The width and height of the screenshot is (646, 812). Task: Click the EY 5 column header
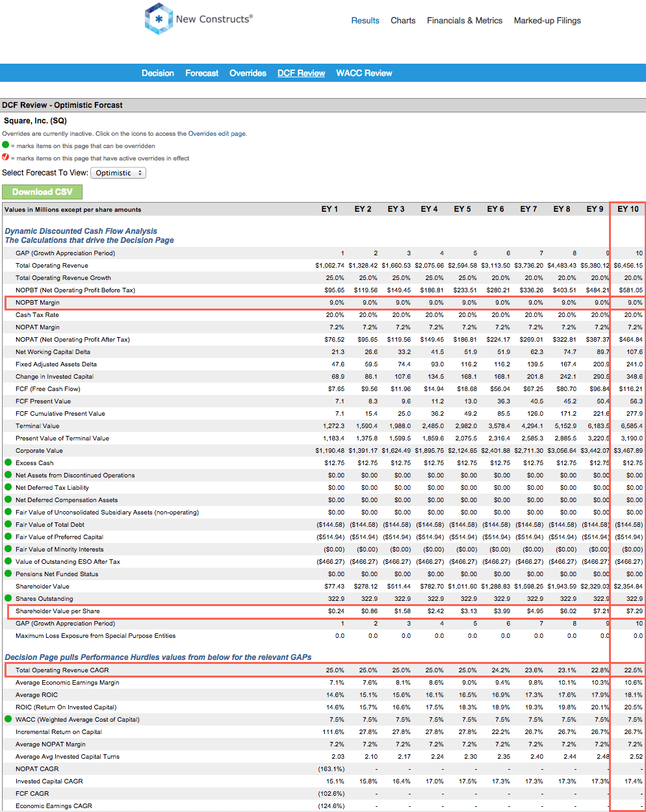[462, 209]
